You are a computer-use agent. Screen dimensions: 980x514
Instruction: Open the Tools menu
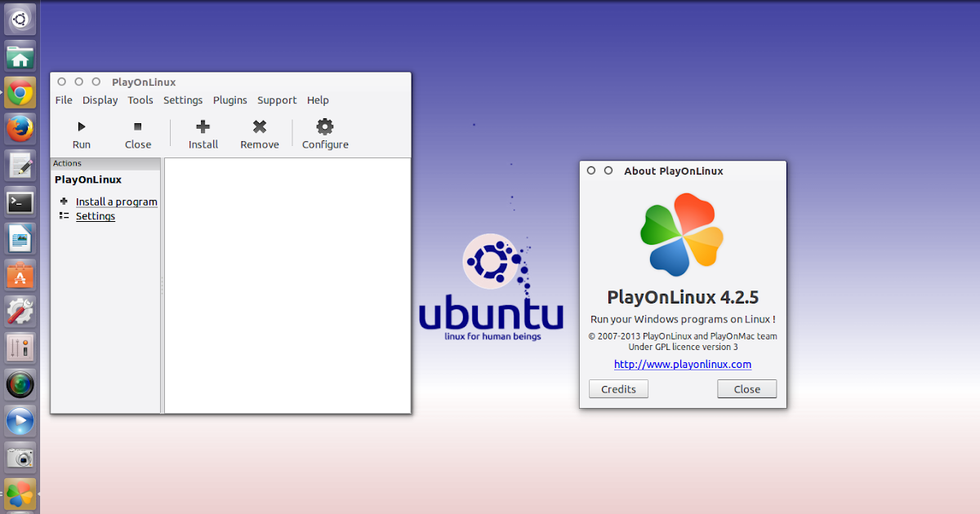coord(140,100)
